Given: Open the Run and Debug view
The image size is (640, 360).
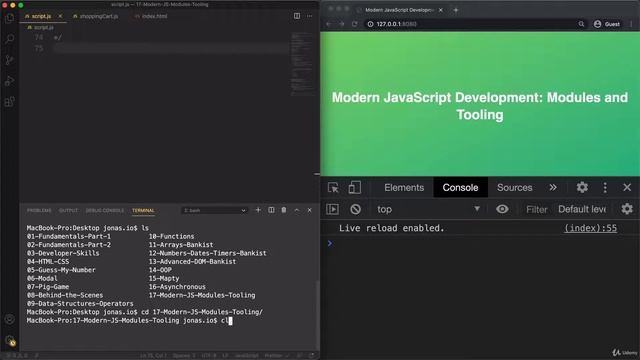Looking at the screenshot, I should pyautogui.click(x=9, y=81).
